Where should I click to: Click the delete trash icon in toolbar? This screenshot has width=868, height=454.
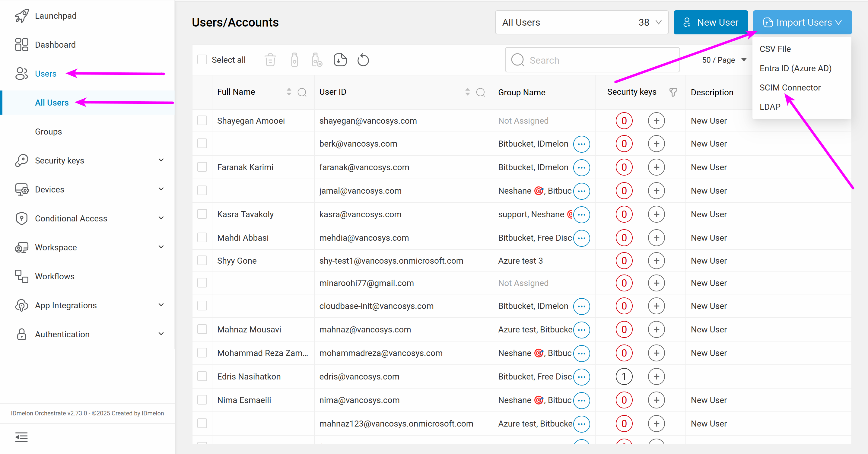(270, 60)
